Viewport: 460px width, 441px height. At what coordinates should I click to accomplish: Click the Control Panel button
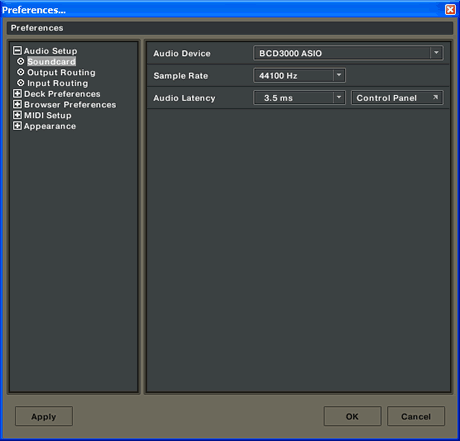click(397, 98)
